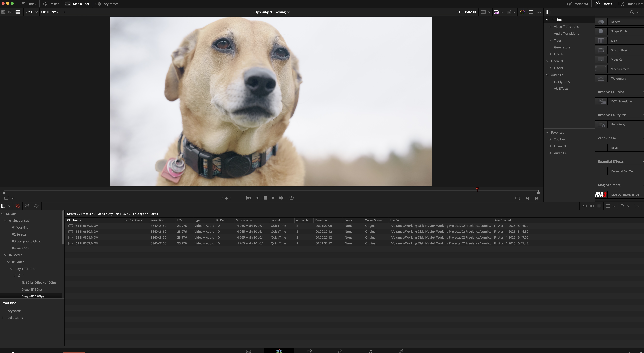Select the Shape Circle effect

click(x=619, y=31)
